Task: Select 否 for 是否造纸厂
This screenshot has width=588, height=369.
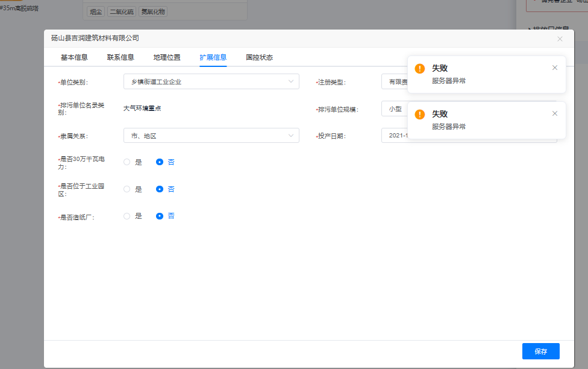Action: click(165, 216)
